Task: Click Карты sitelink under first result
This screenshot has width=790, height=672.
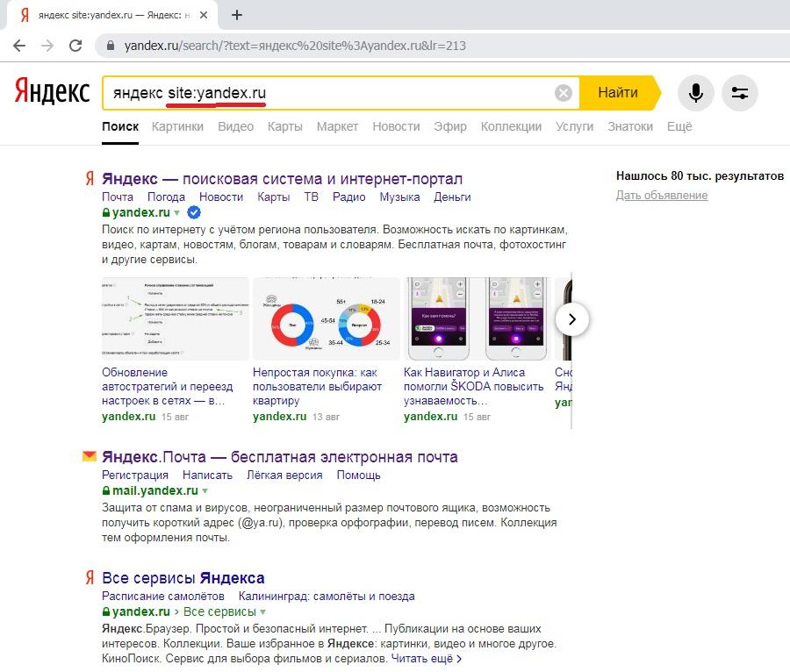Action: [x=274, y=197]
